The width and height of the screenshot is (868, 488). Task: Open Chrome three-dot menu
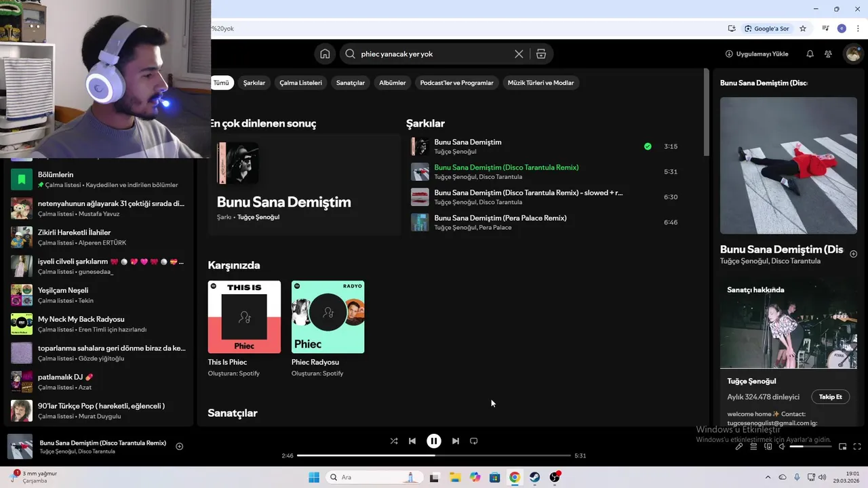coord(858,28)
